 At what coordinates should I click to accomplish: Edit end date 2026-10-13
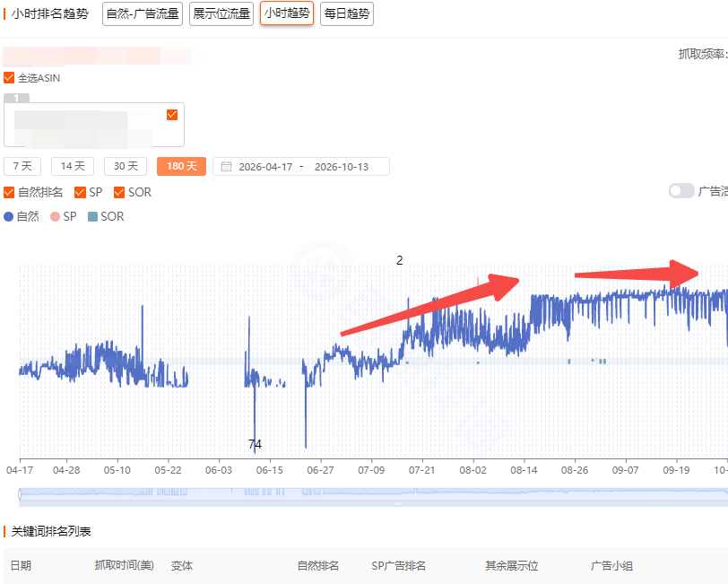342,167
